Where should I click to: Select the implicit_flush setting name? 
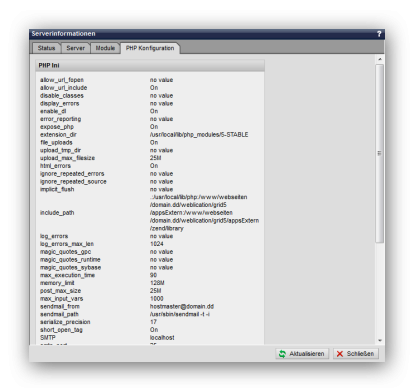57,189
